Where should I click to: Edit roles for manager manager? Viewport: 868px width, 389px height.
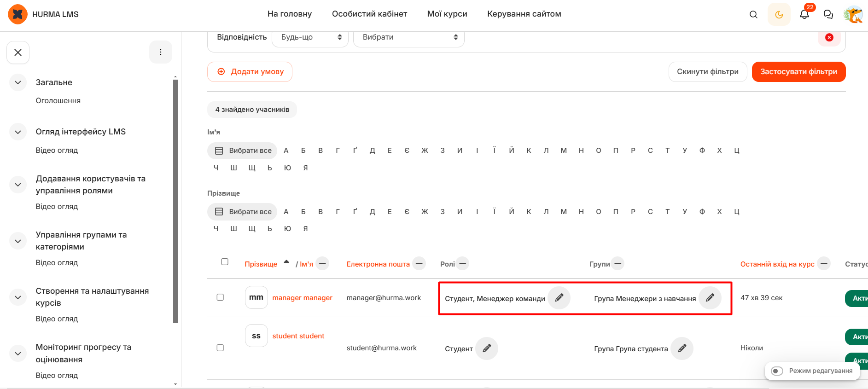pyautogui.click(x=559, y=298)
